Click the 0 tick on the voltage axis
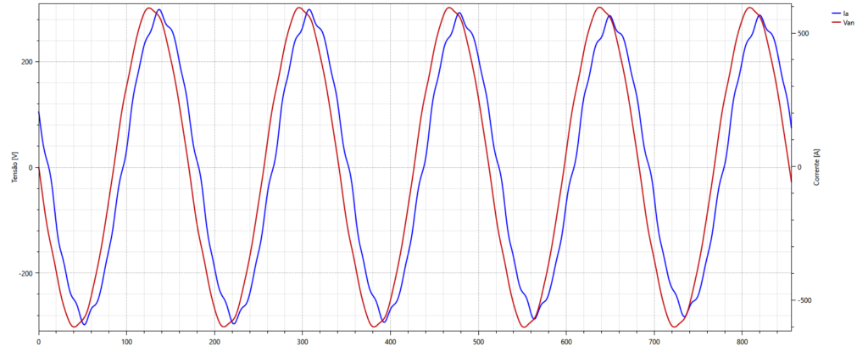 (x=31, y=167)
